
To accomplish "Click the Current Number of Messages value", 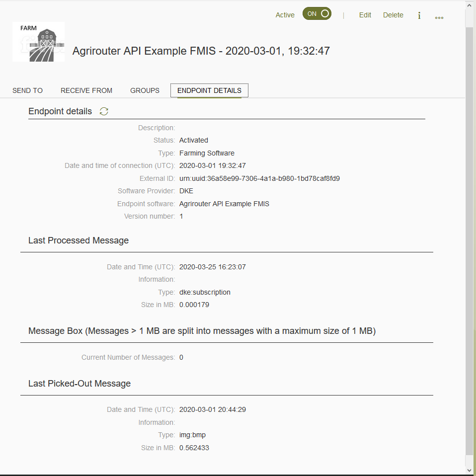I will (180, 357).
